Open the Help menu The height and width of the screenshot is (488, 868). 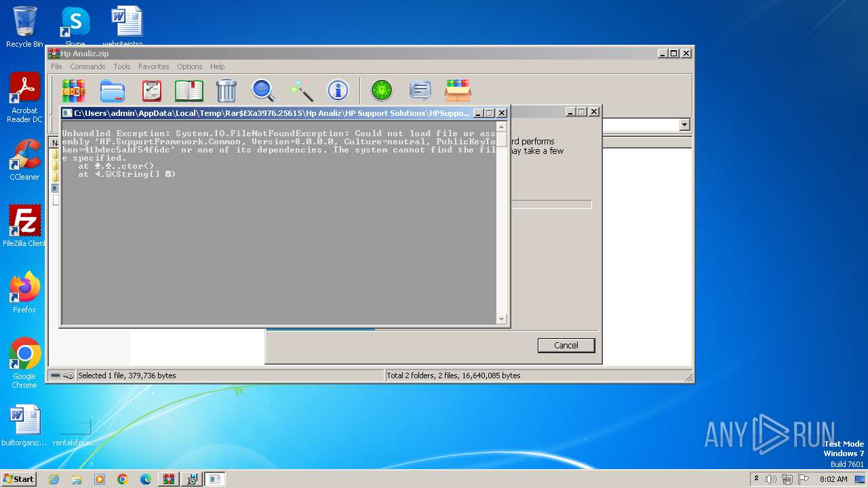tap(217, 66)
